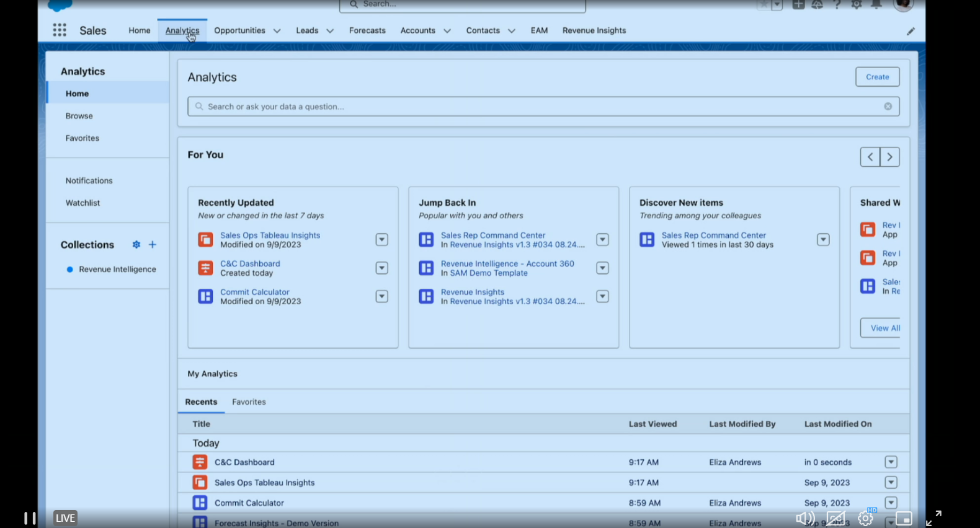Expand the Leads tab dropdown chevron

[x=330, y=31]
